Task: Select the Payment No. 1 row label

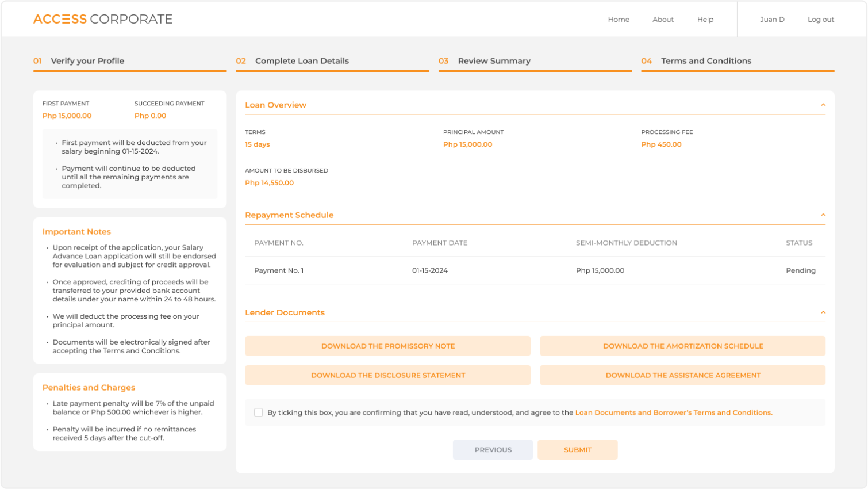Action: pyautogui.click(x=279, y=270)
